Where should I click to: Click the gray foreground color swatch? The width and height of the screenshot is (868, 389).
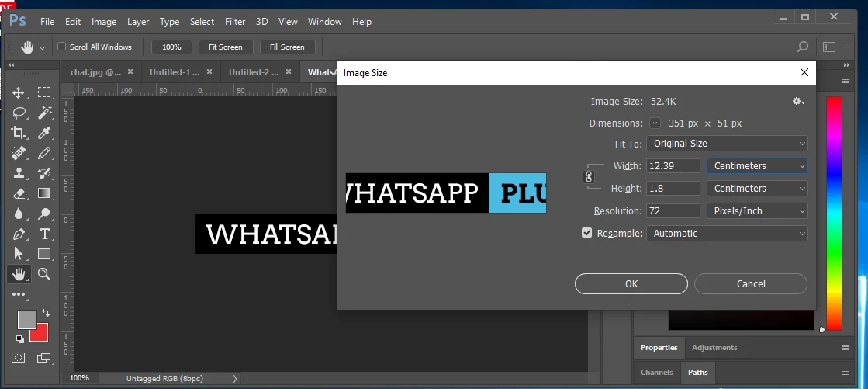pos(26,320)
